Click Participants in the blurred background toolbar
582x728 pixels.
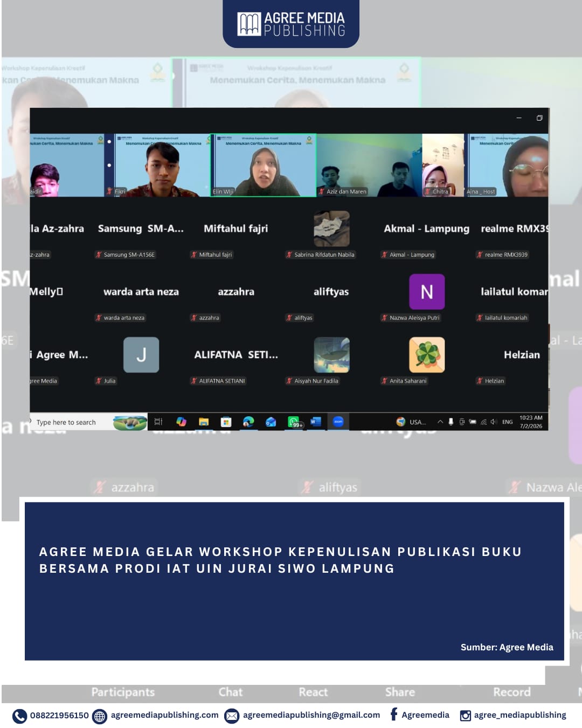123,692
